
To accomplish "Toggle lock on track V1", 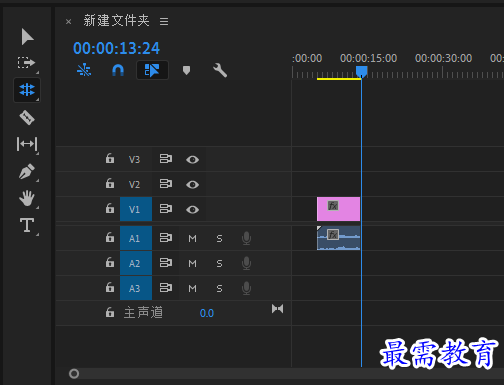I will (x=110, y=209).
